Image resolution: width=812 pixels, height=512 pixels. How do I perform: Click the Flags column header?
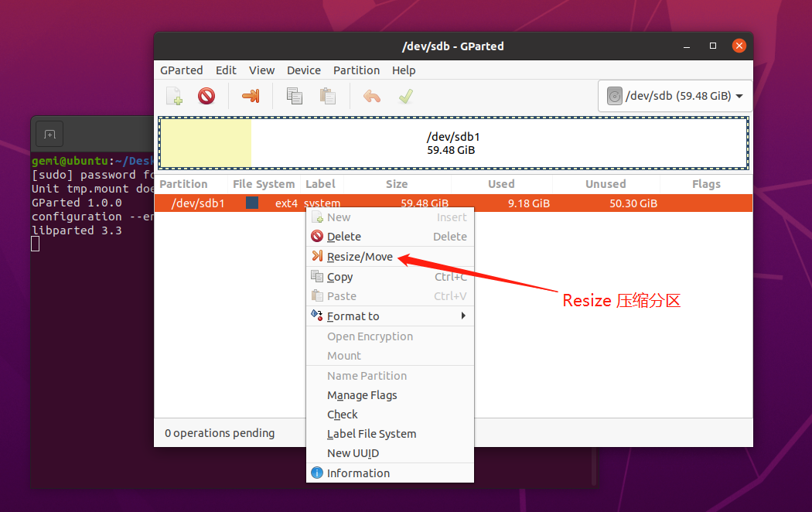tap(706, 184)
